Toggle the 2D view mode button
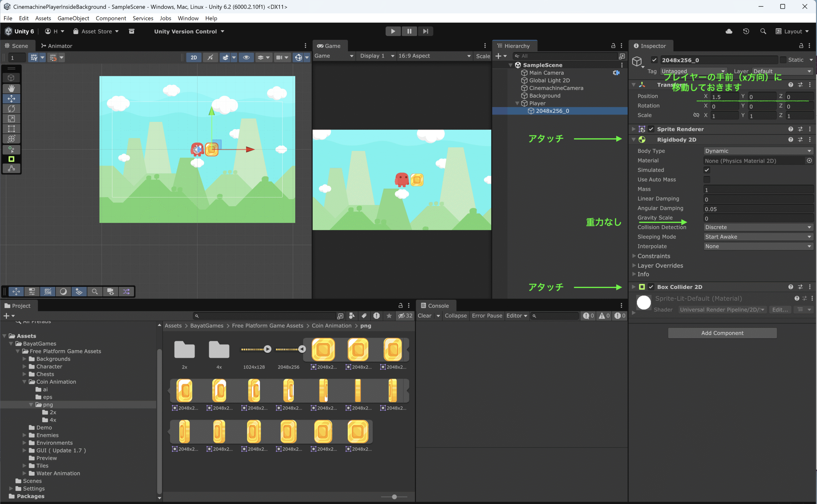 pos(193,57)
